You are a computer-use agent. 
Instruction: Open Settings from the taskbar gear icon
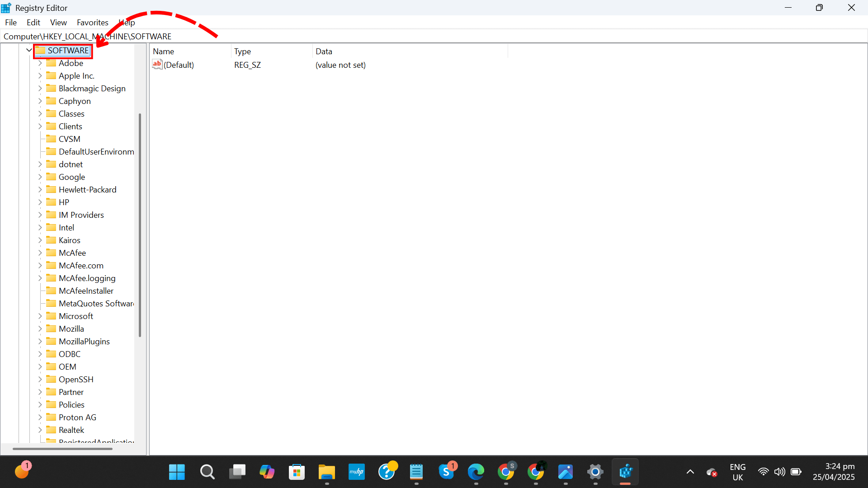click(x=595, y=471)
